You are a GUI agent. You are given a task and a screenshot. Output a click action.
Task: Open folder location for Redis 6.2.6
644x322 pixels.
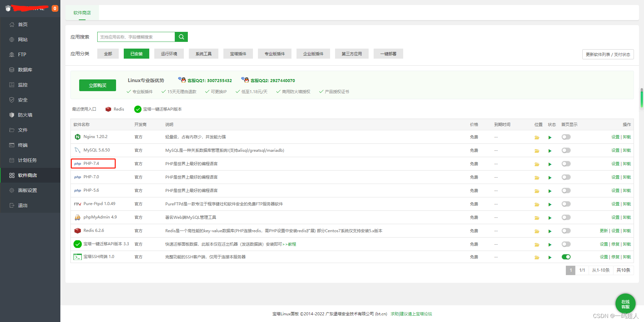[537, 231]
